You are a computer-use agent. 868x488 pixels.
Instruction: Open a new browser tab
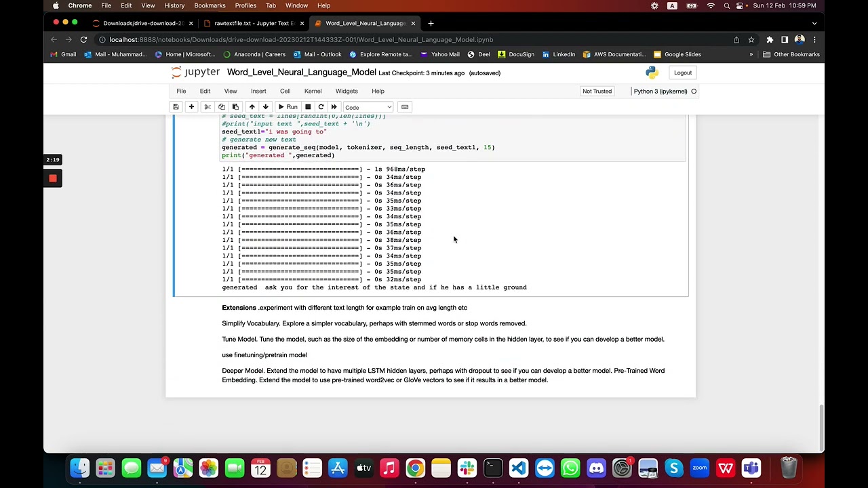point(431,23)
